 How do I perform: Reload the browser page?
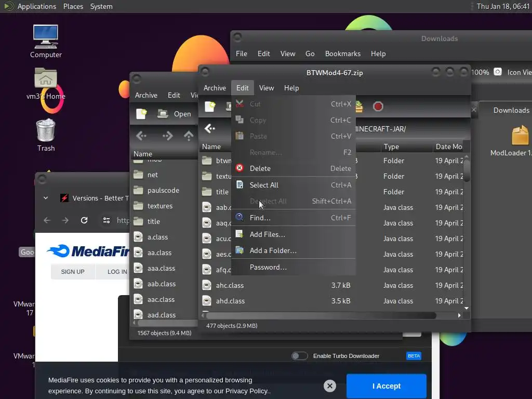click(84, 220)
